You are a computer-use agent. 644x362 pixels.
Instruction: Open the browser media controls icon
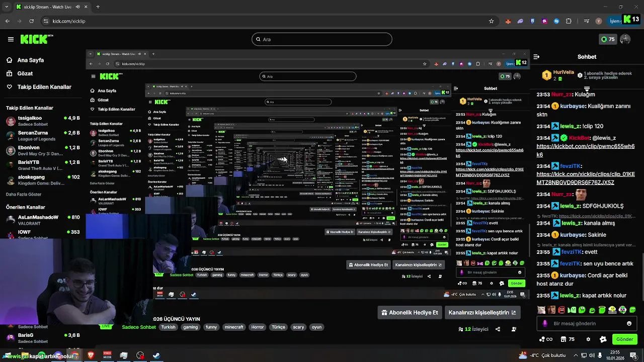586,21
